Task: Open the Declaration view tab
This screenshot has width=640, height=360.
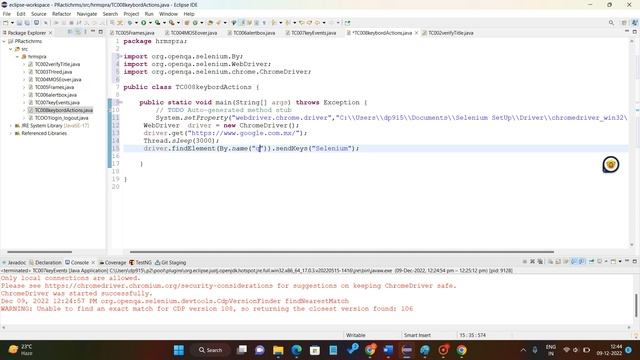Action: [48, 262]
